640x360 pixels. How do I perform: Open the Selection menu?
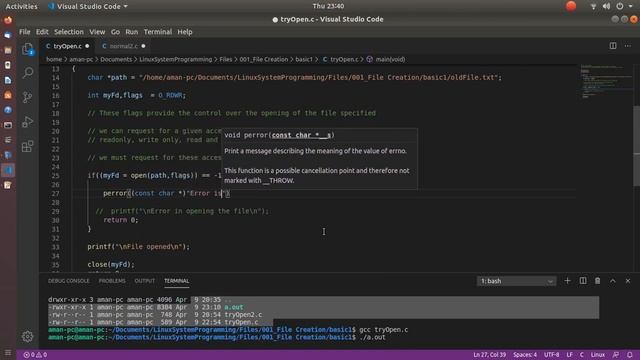tap(69, 32)
